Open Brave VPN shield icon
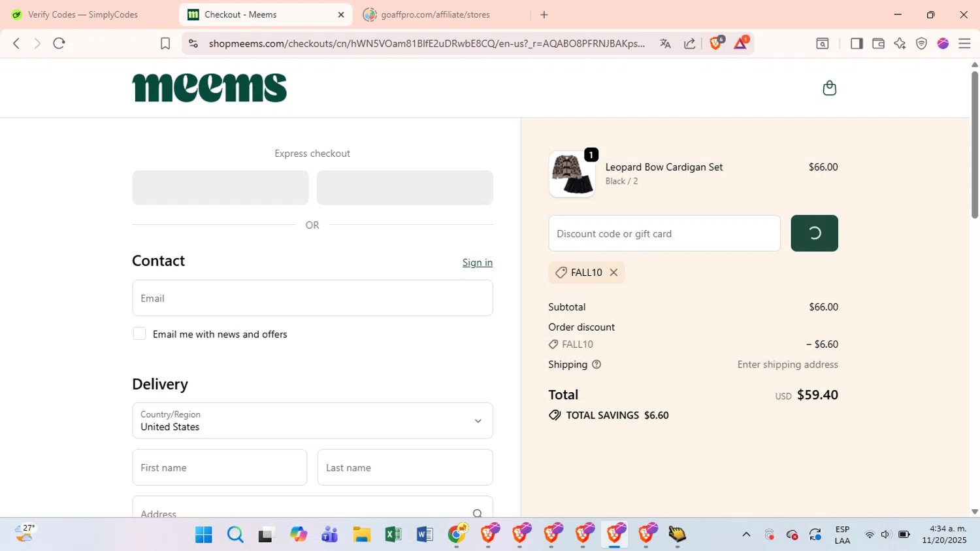 pyautogui.click(x=921, y=43)
